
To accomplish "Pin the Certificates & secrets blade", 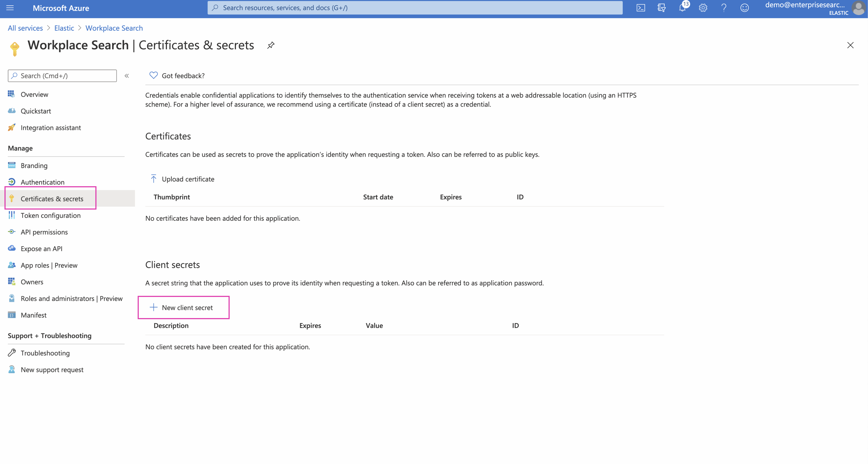I will [x=271, y=45].
